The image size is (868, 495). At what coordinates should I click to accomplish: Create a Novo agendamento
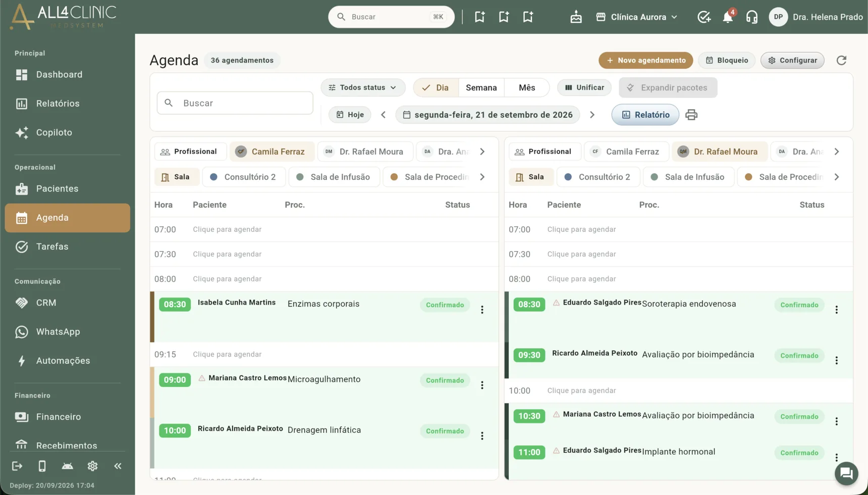645,60
